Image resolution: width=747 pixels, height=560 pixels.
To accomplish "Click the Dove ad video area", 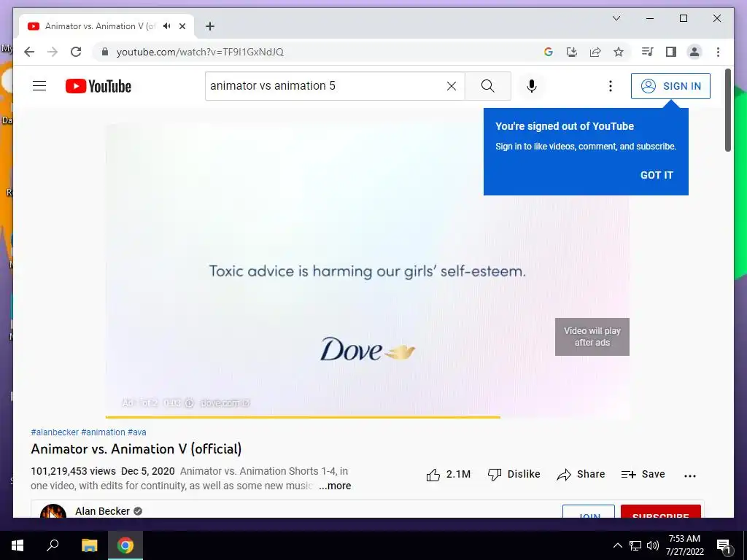I will click(368, 271).
